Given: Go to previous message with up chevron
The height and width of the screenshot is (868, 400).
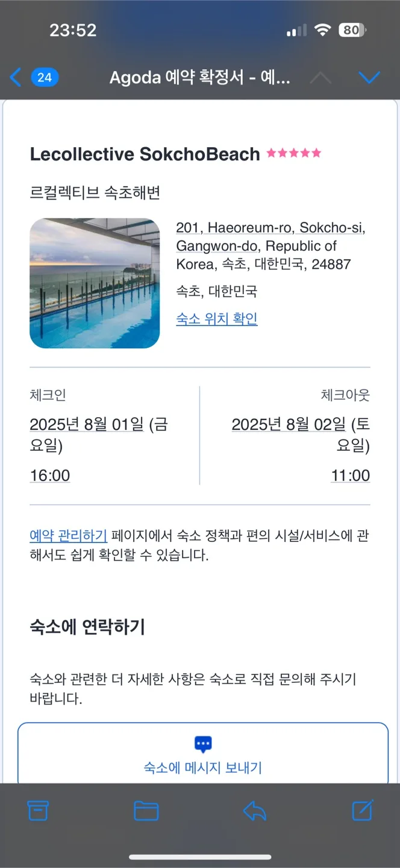Looking at the screenshot, I should (320, 78).
